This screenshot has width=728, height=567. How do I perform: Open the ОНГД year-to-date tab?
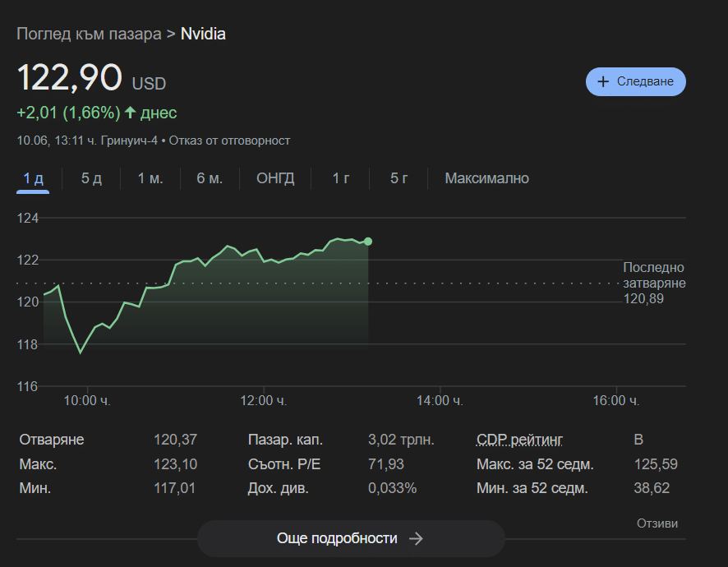(x=275, y=178)
